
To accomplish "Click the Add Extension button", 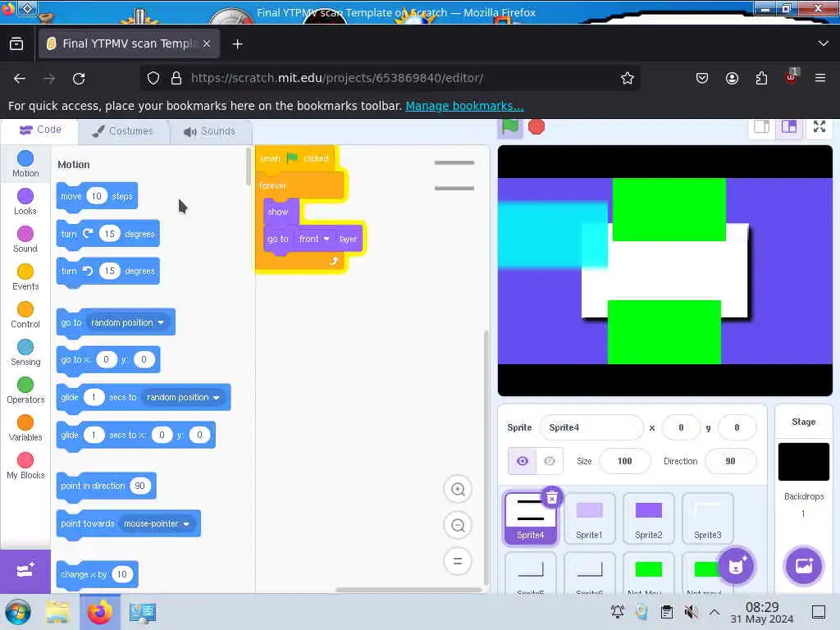I will (x=25, y=571).
